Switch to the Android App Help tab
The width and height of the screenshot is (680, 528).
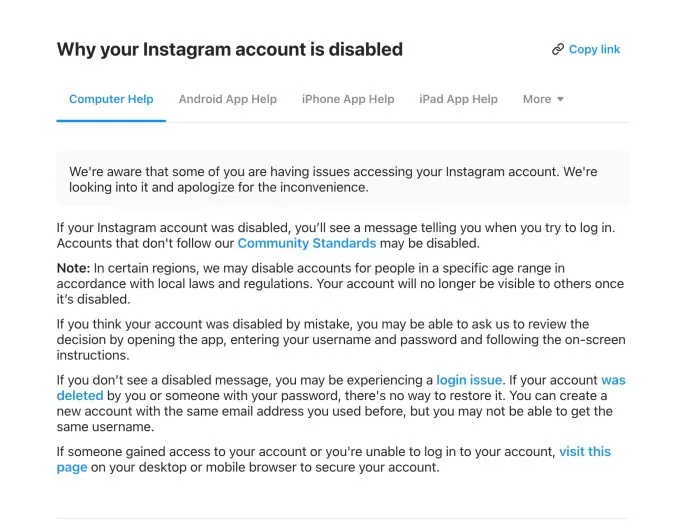pyautogui.click(x=228, y=99)
